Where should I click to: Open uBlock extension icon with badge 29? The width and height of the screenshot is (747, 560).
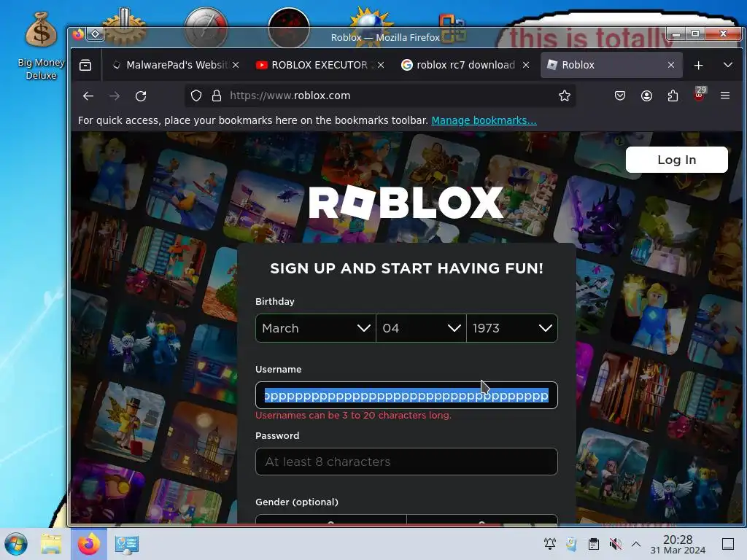point(699,94)
